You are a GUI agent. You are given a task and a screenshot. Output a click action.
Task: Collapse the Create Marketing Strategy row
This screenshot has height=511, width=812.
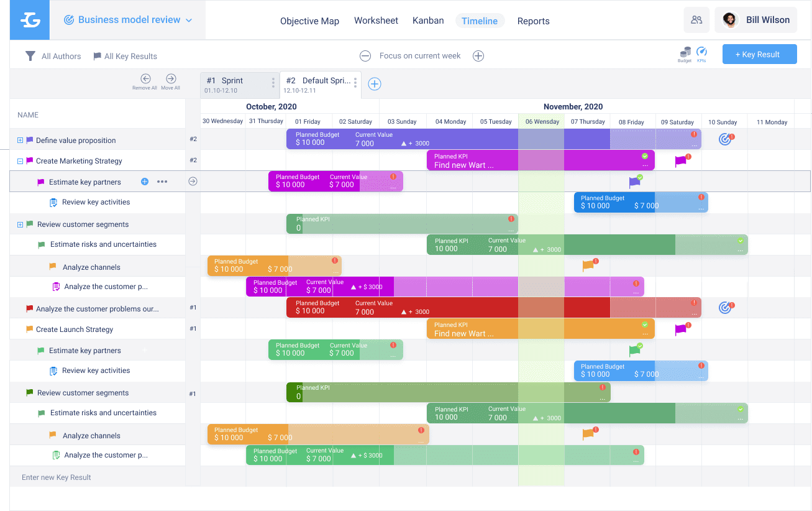(20, 161)
